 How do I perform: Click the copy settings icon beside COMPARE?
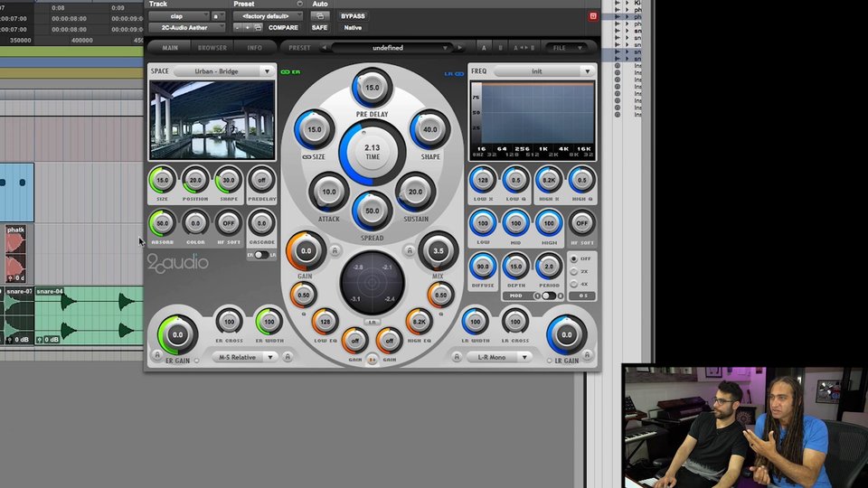[x=258, y=27]
